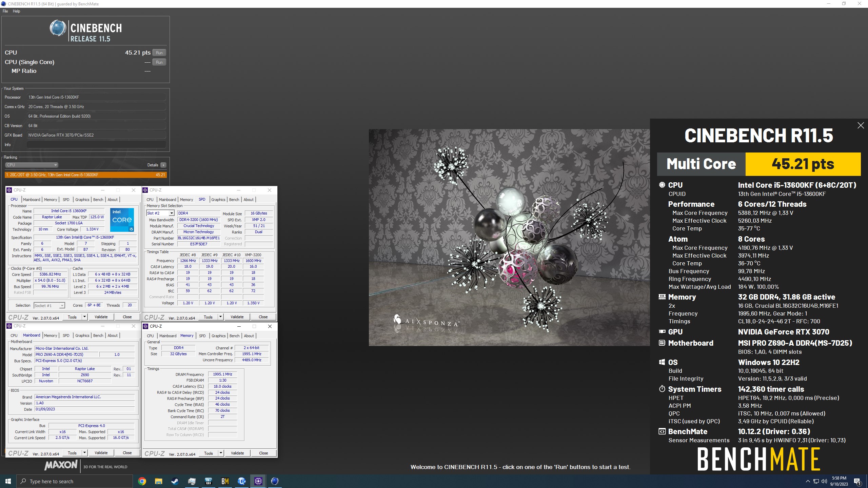Click the GFX Board NVIDIA GeForce RTX 3070 field
The height and width of the screenshot is (488, 868).
[x=96, y=135]
